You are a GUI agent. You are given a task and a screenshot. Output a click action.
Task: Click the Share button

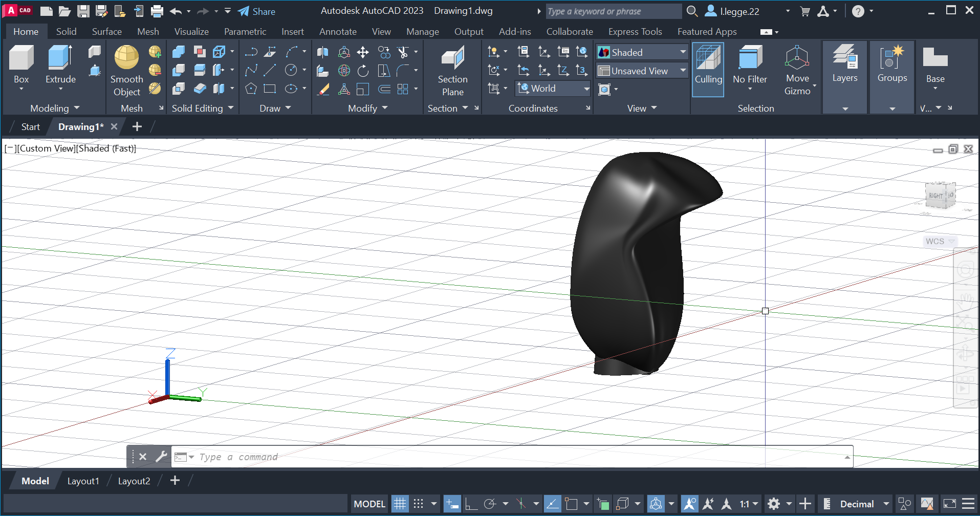pyautogui.click(x=257, y=11)
